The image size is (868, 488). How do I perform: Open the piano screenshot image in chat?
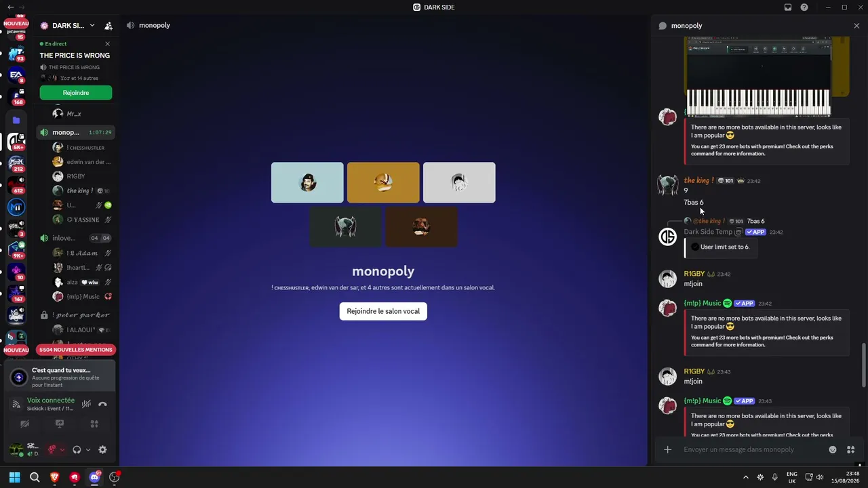coord(759,77)
